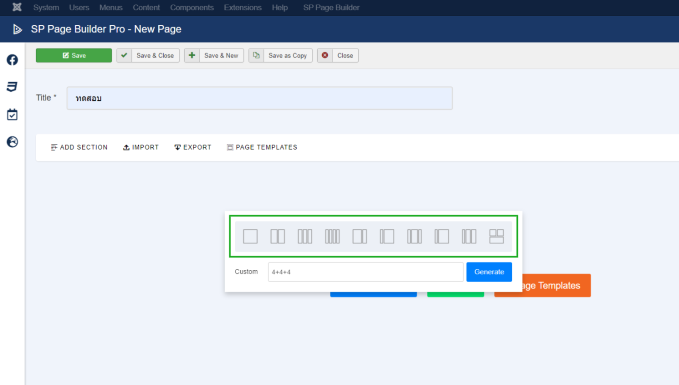
Task: Open the SP Page Builder menu
Action: (x=331, y=7)
